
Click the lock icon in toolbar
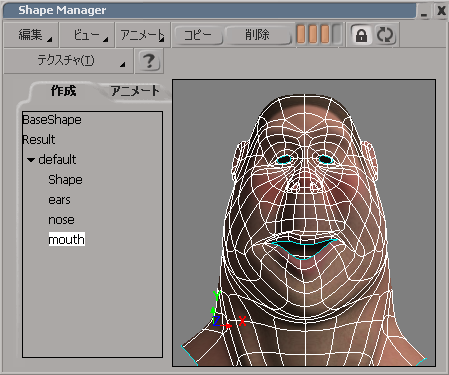tap(361, 35)
